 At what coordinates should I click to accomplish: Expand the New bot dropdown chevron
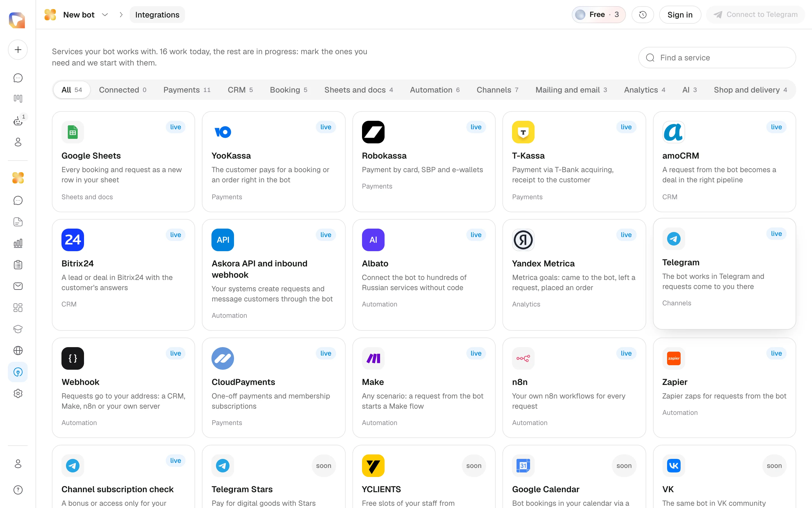coord(105,15)
